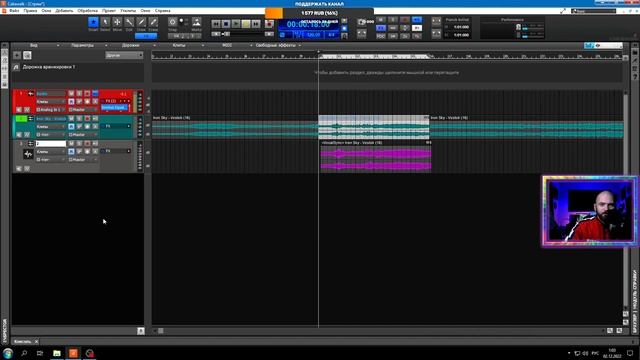Open the Справка menu

pyautogui.click(x=162, y=11)
